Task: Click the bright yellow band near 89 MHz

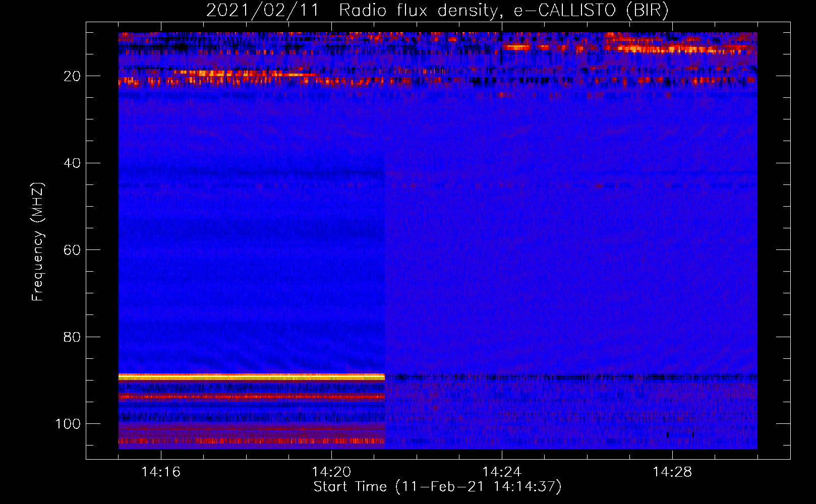Action: 252,376
